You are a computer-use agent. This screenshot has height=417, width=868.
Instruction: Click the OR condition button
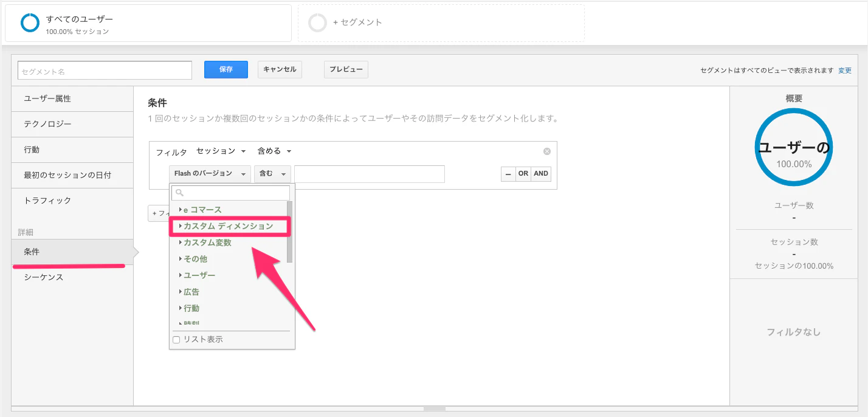(523, 174)
